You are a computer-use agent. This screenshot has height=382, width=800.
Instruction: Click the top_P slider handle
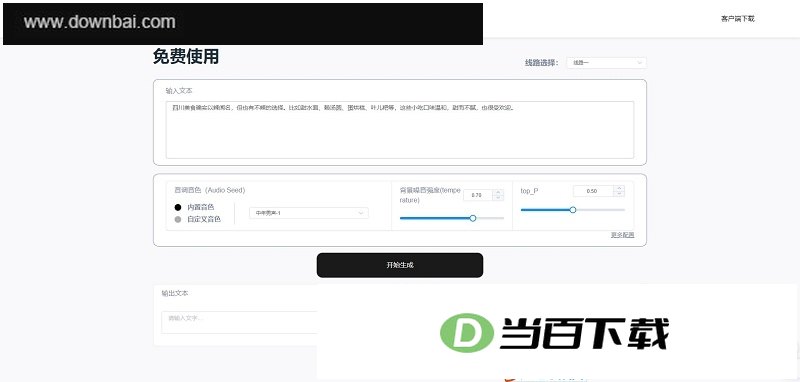(572, 210)
